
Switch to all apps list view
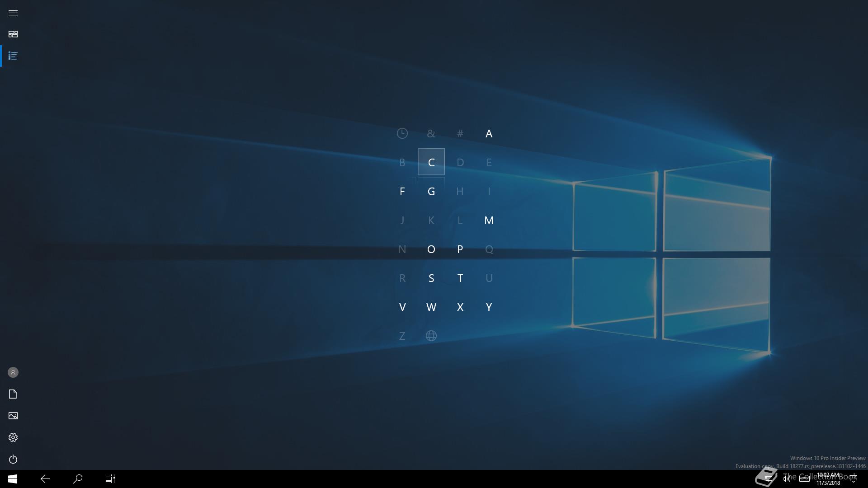pos(13,56)
